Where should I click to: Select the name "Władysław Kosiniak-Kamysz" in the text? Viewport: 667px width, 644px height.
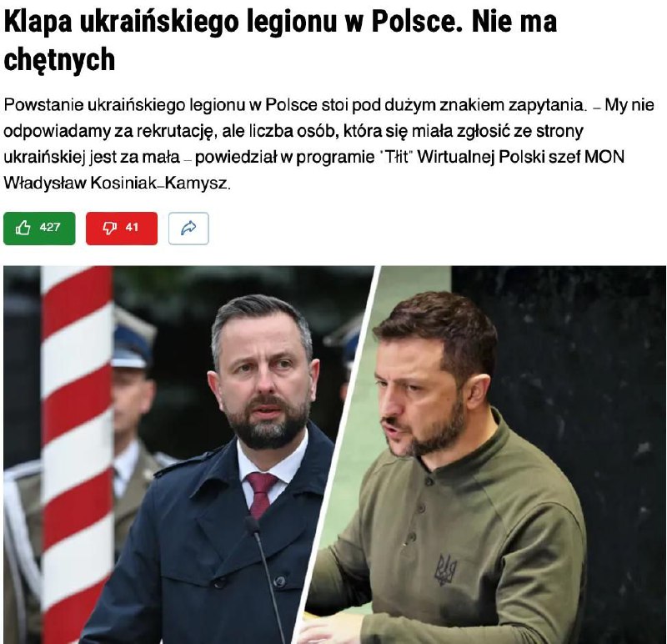(117, 184)
